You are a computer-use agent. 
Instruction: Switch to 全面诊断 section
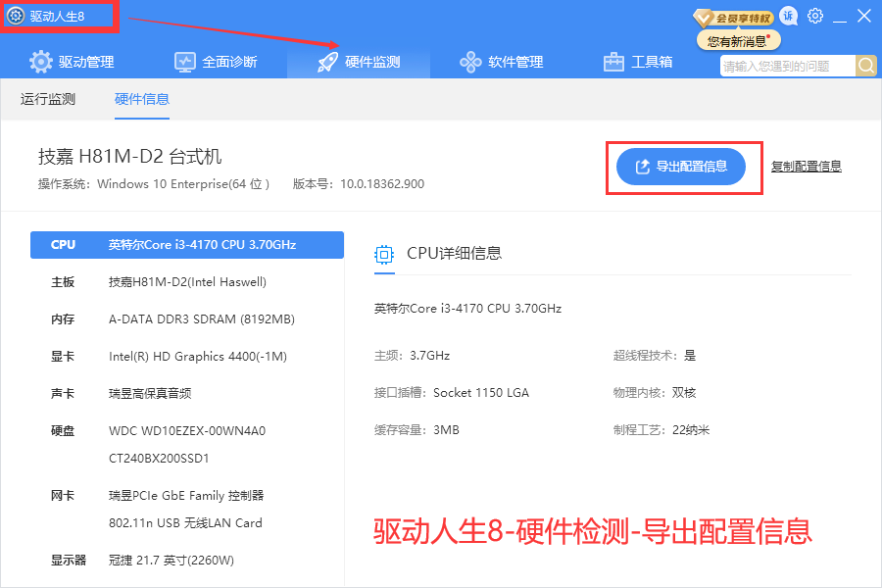point(216,62)
